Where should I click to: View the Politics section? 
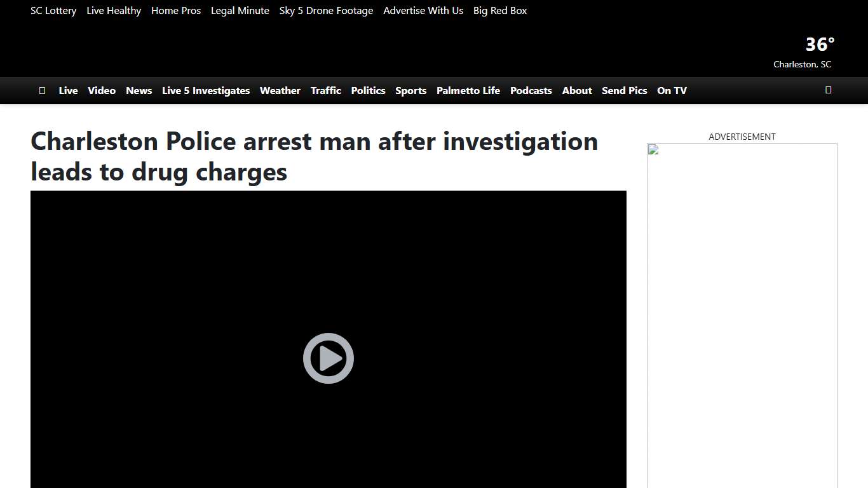point(368,90)
